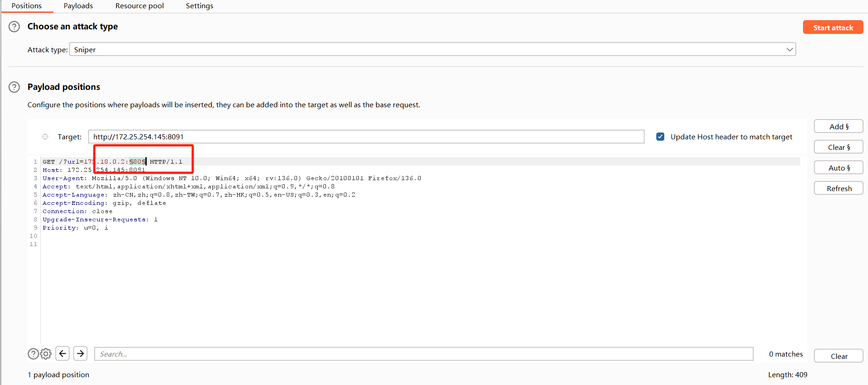Open the search help icon

[x=33, y=354]
